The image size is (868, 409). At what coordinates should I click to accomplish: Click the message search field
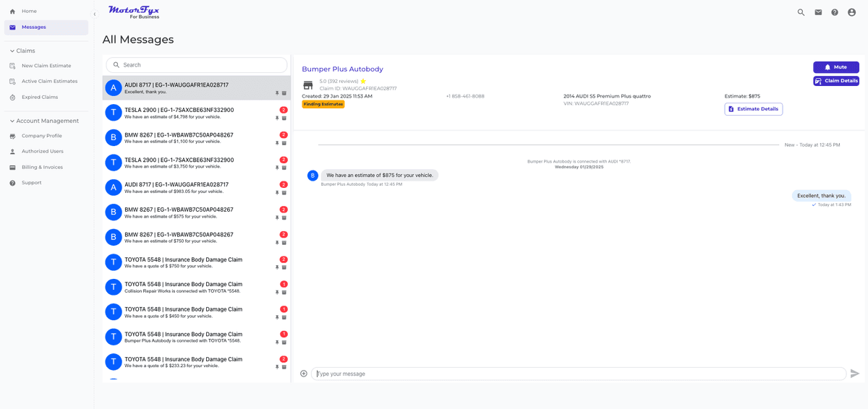coord(197,65)
